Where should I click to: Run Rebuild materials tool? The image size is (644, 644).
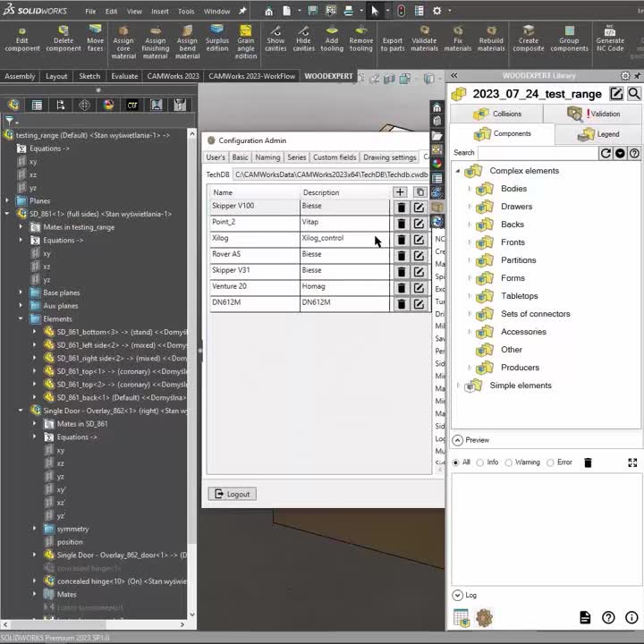491,40
